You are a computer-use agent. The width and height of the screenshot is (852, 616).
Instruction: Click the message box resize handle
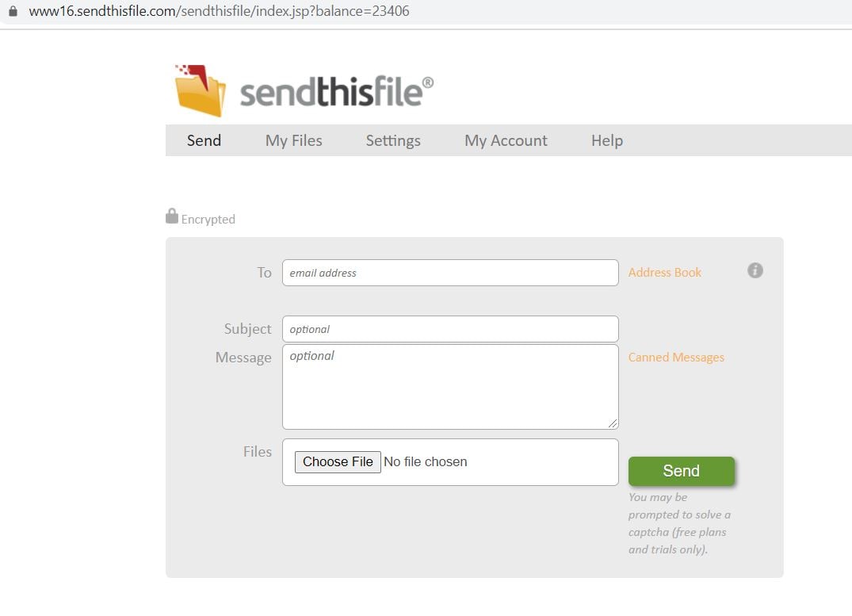click(x=614, y=423)
